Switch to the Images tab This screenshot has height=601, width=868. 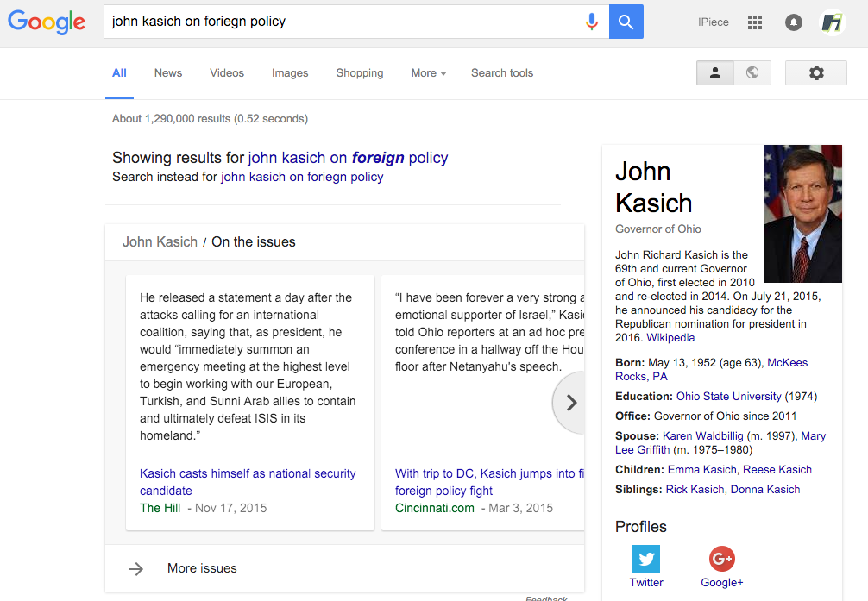pos(290,73)
